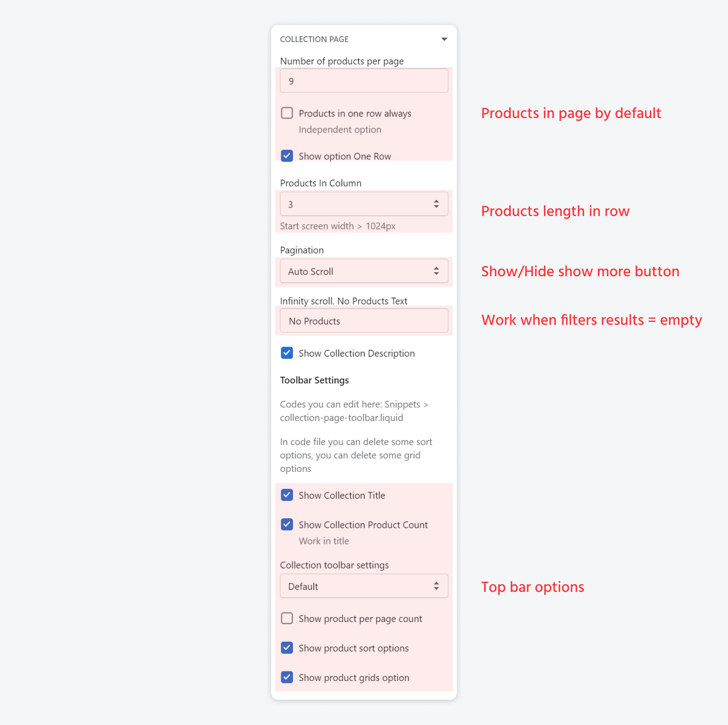This screenshot has height=725, width=728.
Task: Click the Default dropdown arrow icon
Action: coord(436,586)
